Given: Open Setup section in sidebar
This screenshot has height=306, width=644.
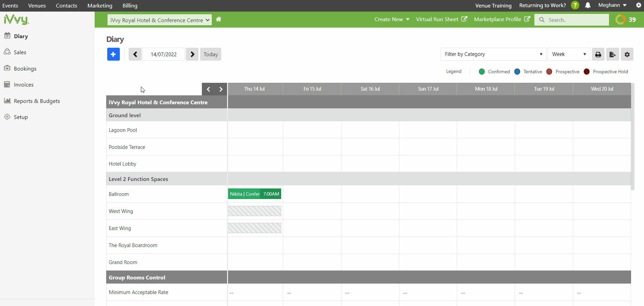Looking at the screenshot, I should pyautogui.click(x=21, y=117).
